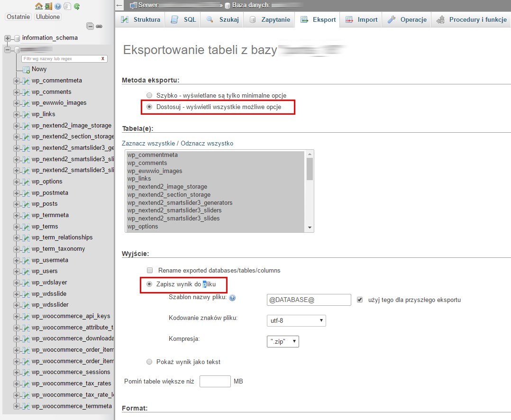
Task: Click the table icon beside wp_commentmeta
Action: [x=26, y=81]
